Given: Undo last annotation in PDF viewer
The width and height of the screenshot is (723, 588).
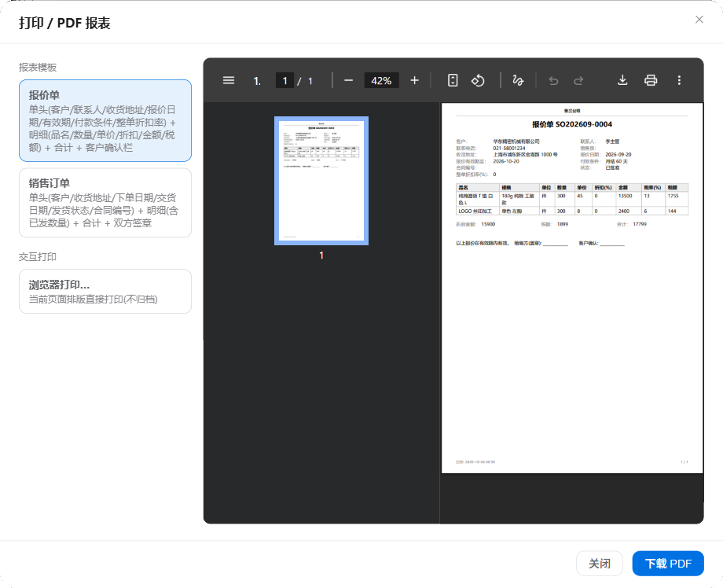Looking at the screenshot, I should coord(553,81).
